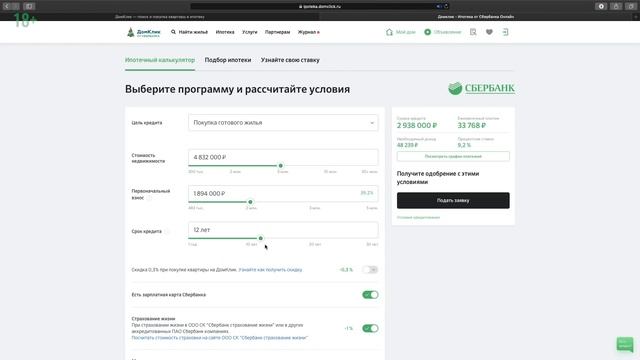This screenshot has width=640, height=360.
Task: Click the 39.2% down payment percentage
Action: [x=367, y=193]
